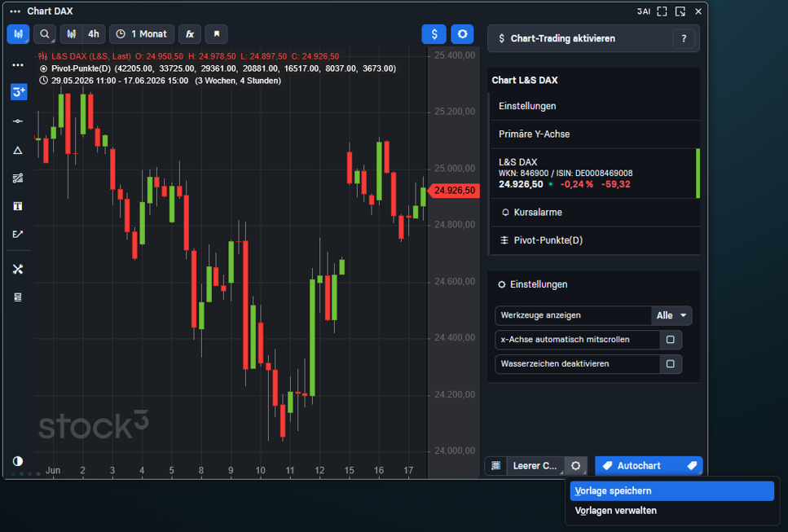This screenshot has height=532, width=788.
Task: Open the symbol search magnifier
Action: tap(45, 34)
